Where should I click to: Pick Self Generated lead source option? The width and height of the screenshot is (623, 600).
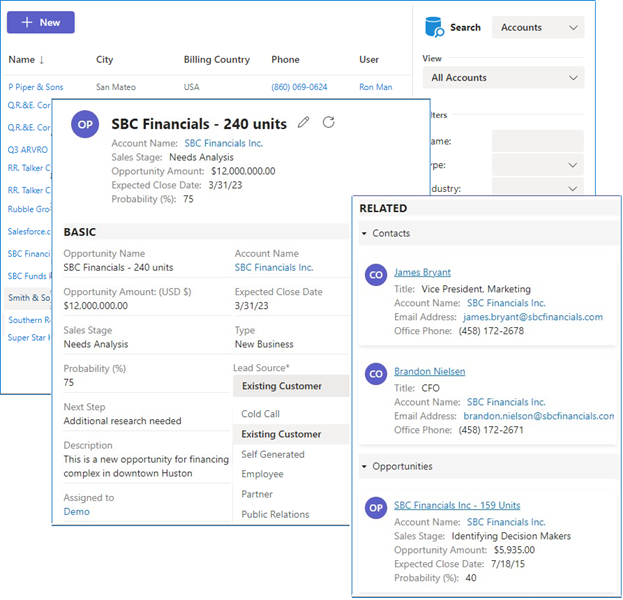[x=273, y=454]
